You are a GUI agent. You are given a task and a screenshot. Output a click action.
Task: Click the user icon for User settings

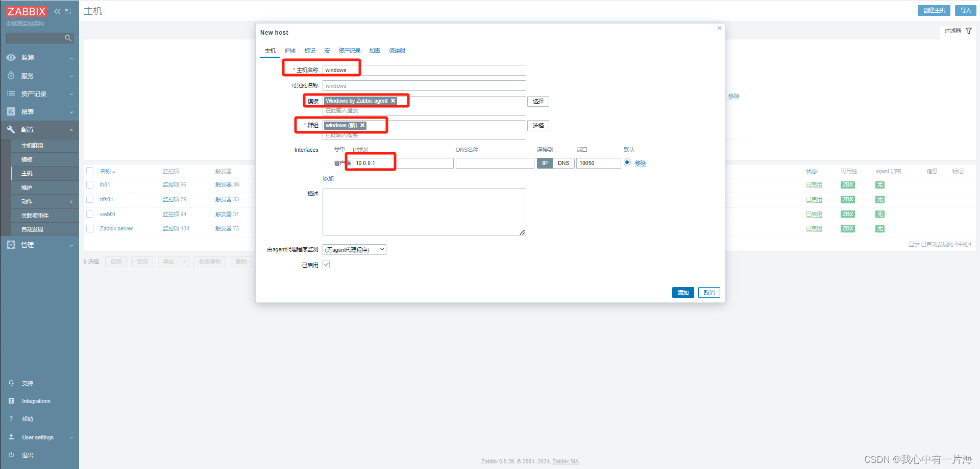[11, 437]
